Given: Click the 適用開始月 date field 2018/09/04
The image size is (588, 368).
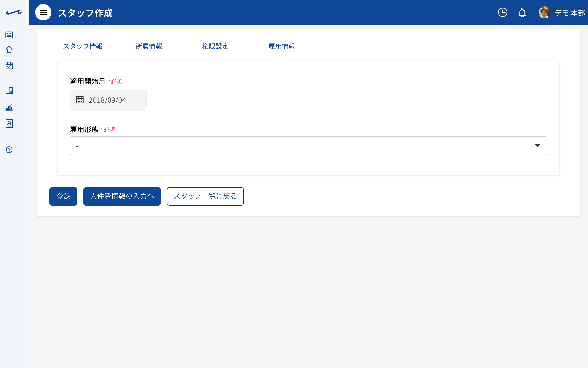Looking at the screenshot, I should pos(108,100).
